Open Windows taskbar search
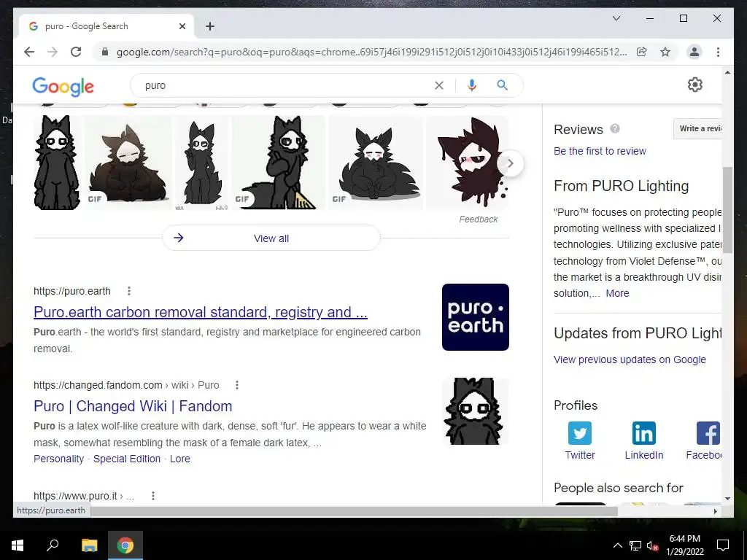 [53, 545]
